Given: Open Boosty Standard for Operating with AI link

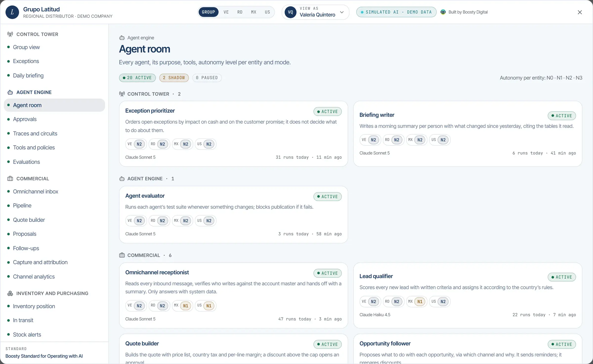Looking at the screenshot, I should point(44,356).
